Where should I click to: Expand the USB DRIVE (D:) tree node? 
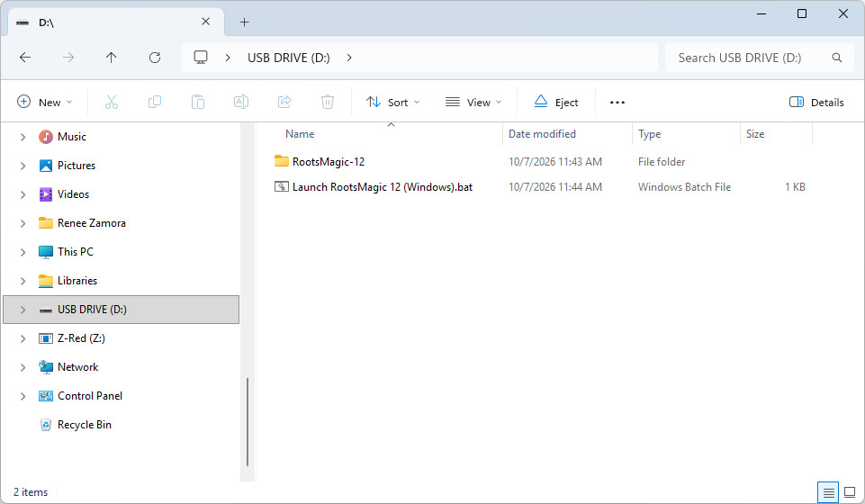23,310
